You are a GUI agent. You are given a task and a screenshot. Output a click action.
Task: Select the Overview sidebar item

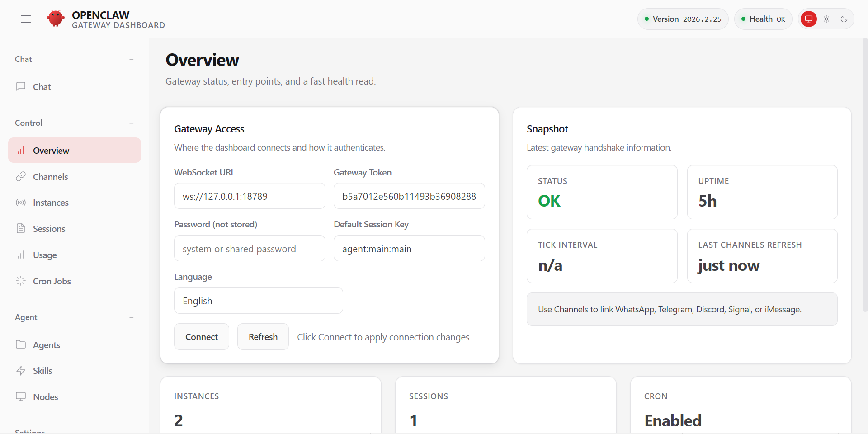click(x=75, y=151)
